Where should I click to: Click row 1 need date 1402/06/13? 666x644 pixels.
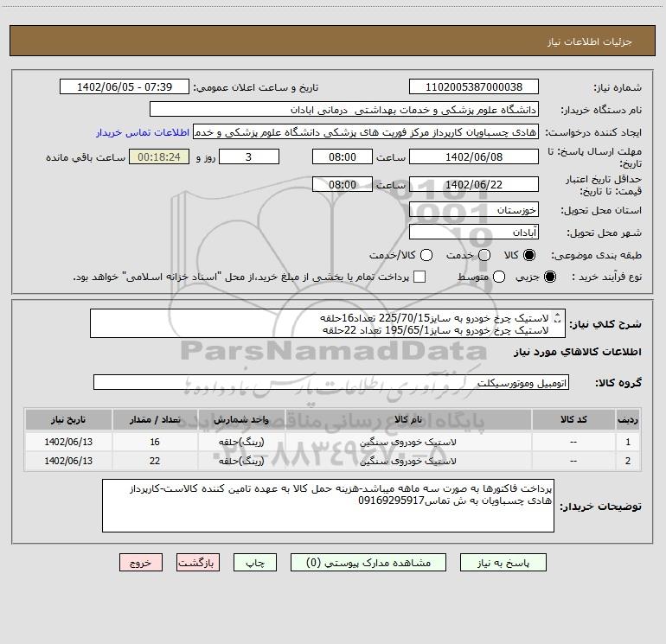click(68, 442)
